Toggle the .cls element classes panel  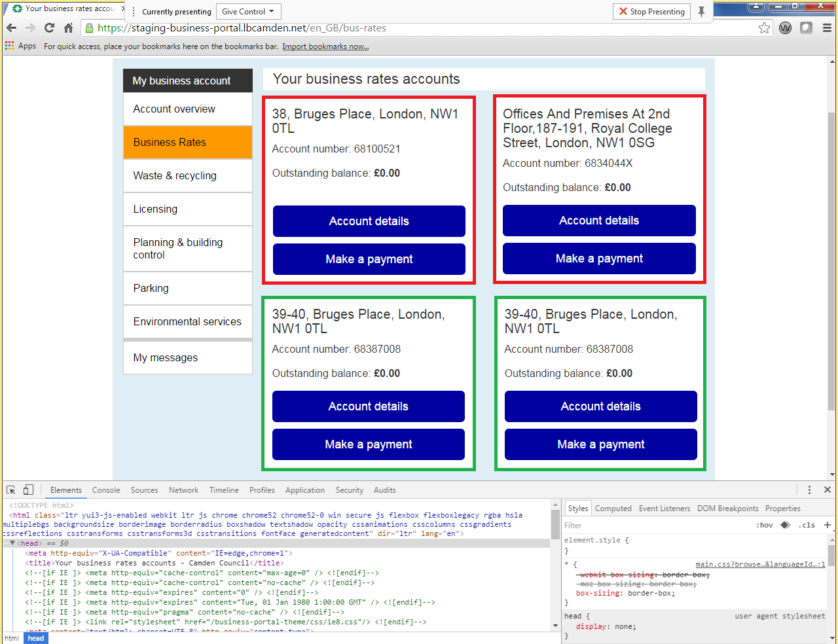pos(808,525)
